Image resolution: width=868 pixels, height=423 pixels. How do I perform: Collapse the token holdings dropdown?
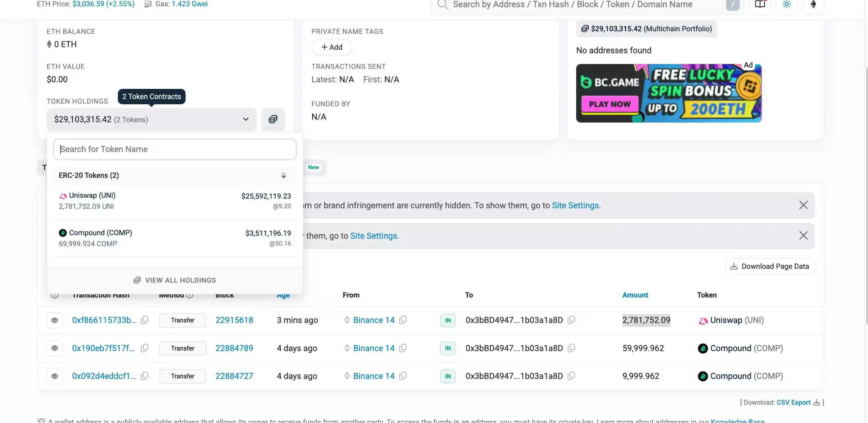(245, 119)
